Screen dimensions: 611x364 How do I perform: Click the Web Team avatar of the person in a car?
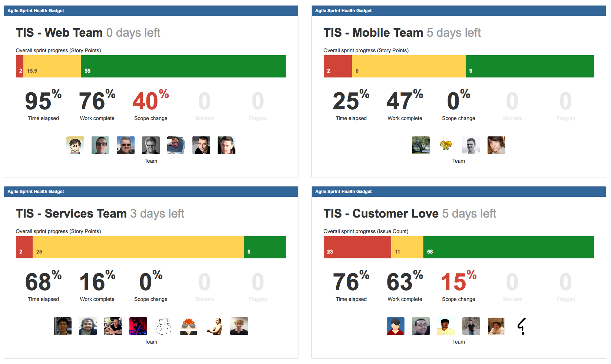coord(176,145)
